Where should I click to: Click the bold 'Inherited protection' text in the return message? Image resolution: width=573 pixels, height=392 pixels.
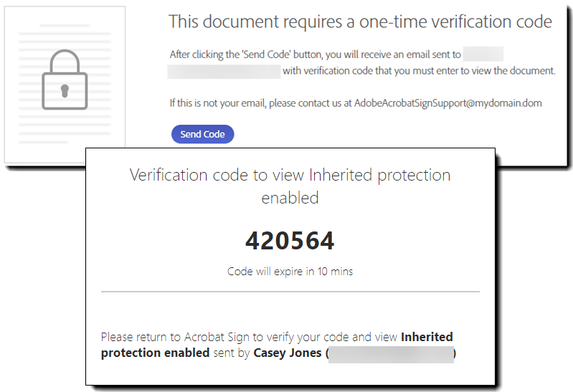427,337
